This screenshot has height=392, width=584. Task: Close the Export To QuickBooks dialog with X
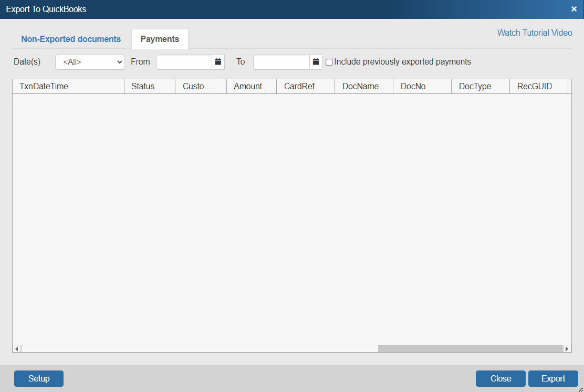point(574,9)
